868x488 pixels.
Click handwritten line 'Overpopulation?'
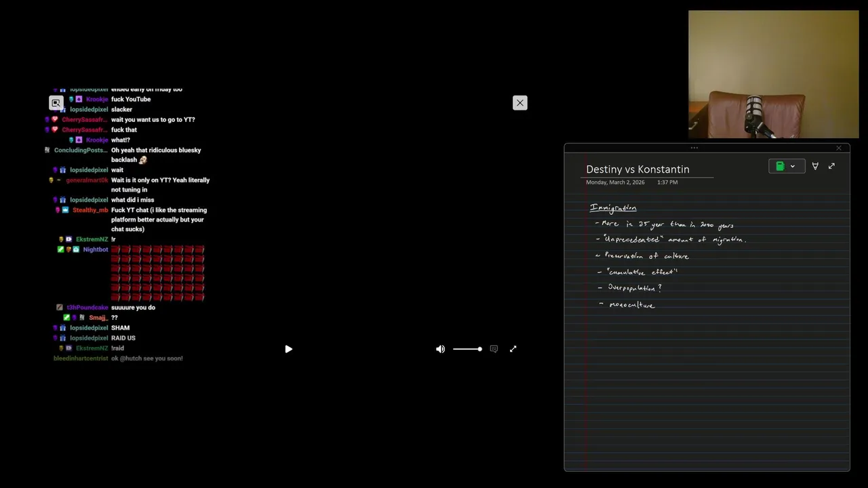pos(630,288)
